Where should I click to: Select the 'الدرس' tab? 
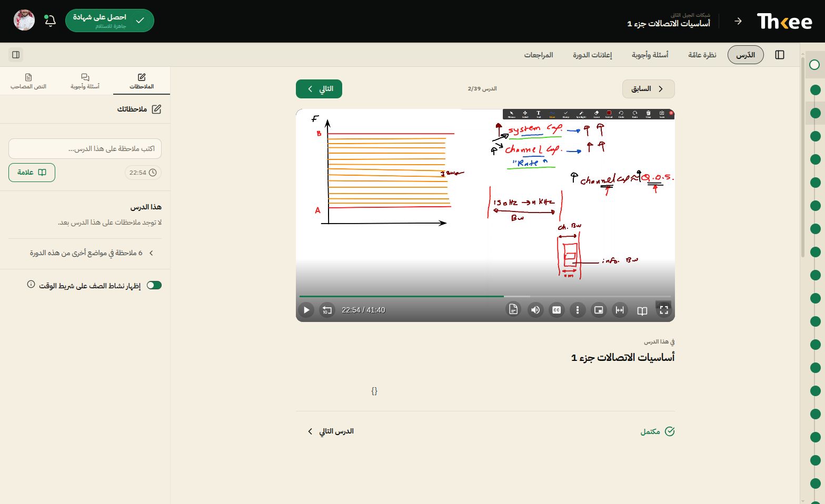click(746, 55)
